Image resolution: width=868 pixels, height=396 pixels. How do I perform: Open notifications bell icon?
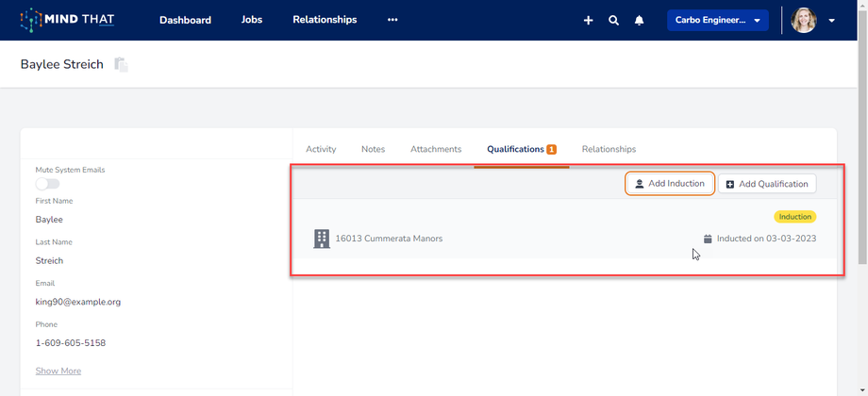(x=639, y=20)
